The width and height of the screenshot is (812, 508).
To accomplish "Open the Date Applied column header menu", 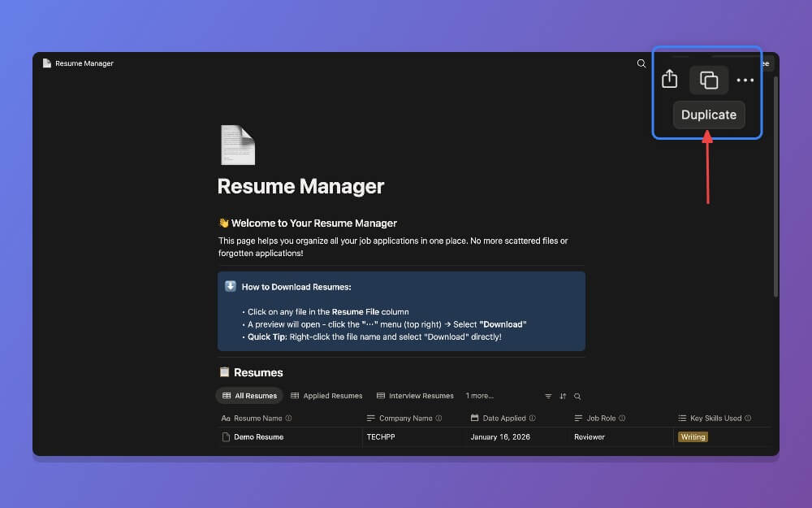I will pos(503,418).
